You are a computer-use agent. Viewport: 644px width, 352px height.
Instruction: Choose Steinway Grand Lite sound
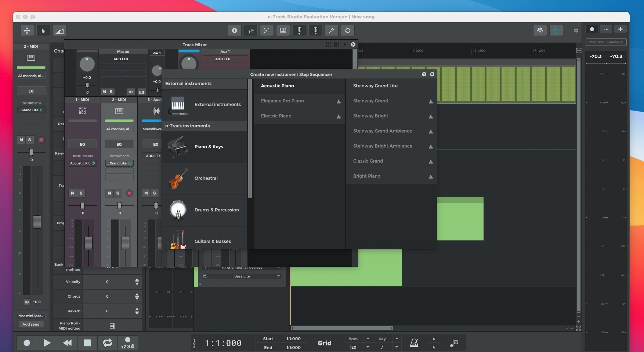coord(391,86)
